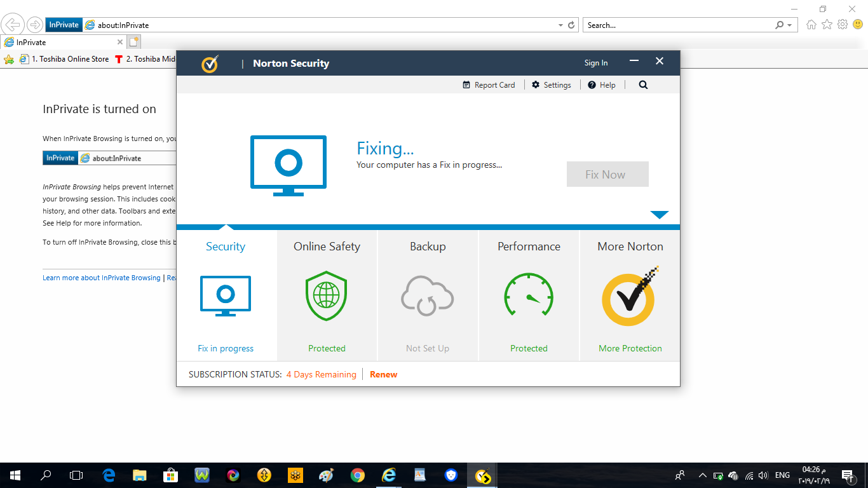Screen dimensions: 868x488
Task: Close the InPrivate tab
Action: (120, 43)
